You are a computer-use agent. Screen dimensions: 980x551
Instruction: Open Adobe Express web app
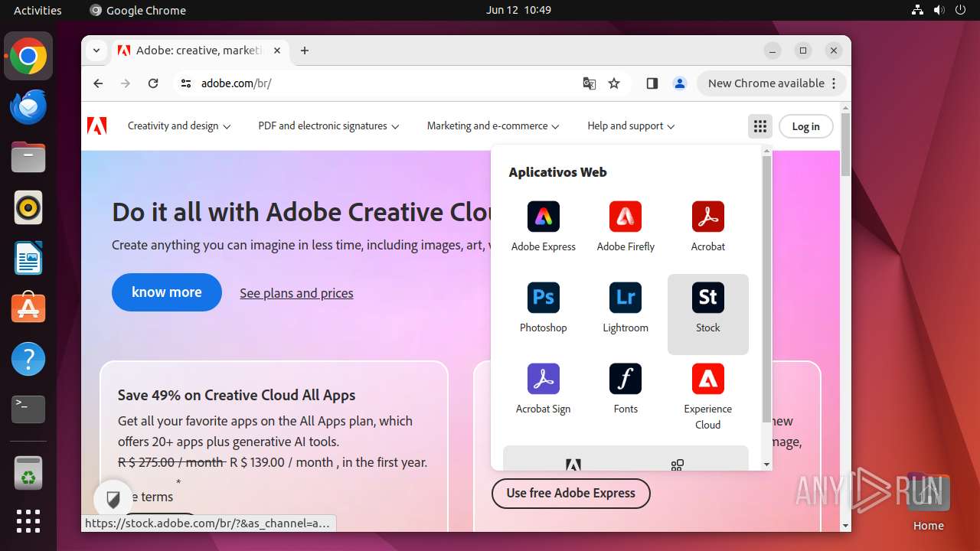[x=544, y=226]
